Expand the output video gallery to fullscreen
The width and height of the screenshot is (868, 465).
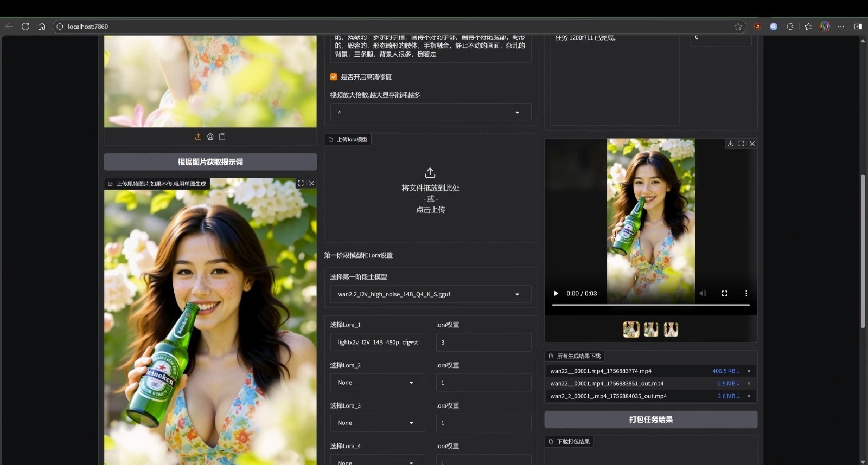point(741,144)
